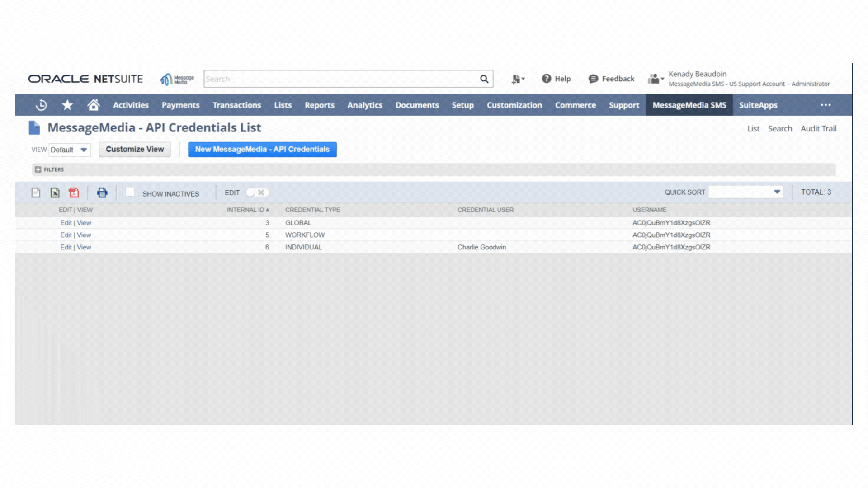868x488 pixels.
Task: Export the list to Excel
Action: point(55,192)
